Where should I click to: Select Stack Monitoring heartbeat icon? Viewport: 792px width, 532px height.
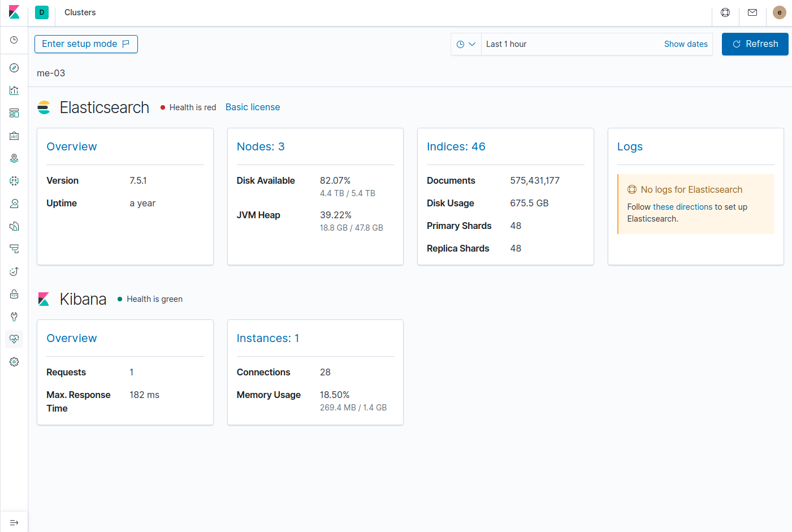click(14, 339)
